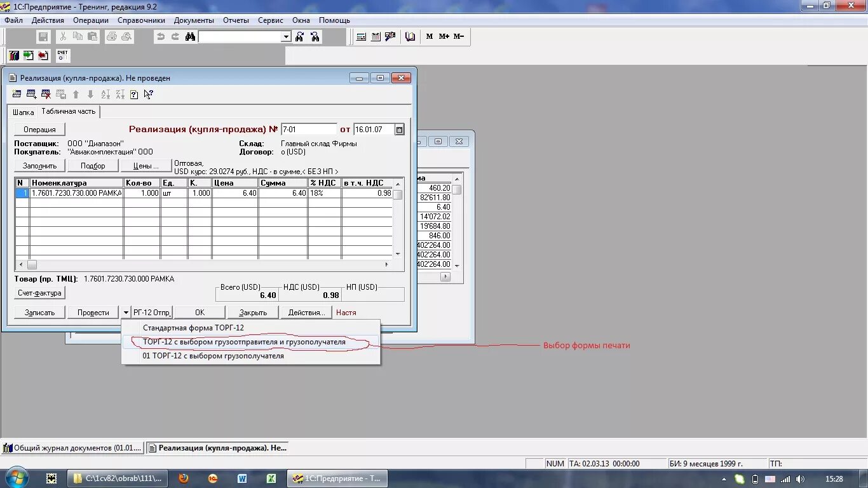Click the date field 16.01.07
868x488 pixels.
374,130
